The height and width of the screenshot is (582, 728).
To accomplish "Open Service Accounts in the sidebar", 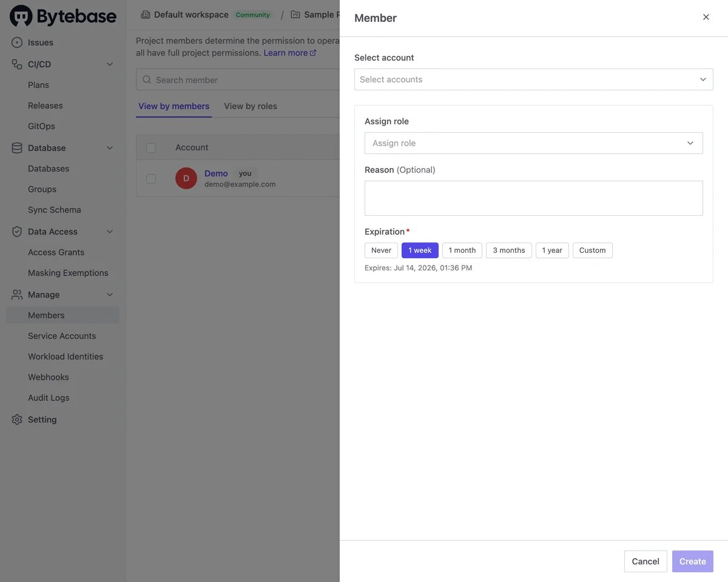I will tap(62, 336).
